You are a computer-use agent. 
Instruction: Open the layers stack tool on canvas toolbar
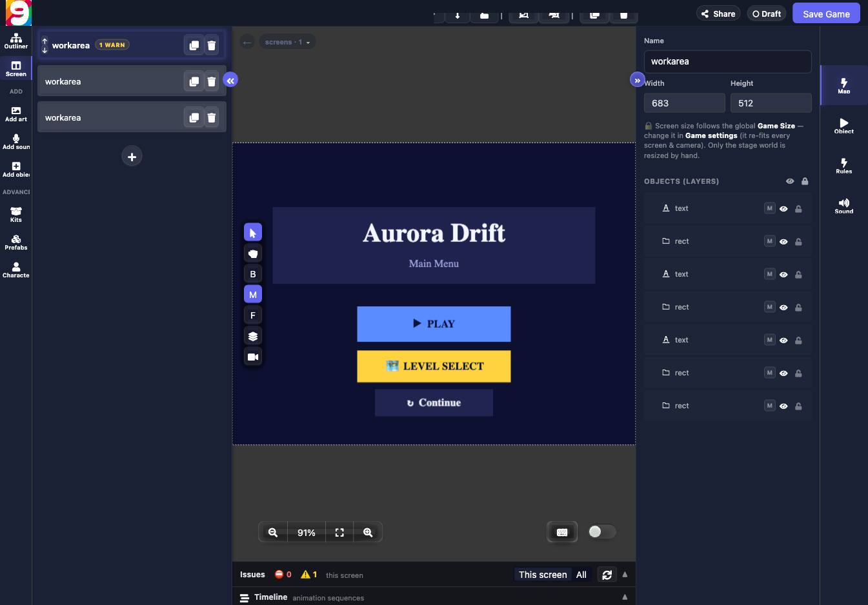[253, 336]
